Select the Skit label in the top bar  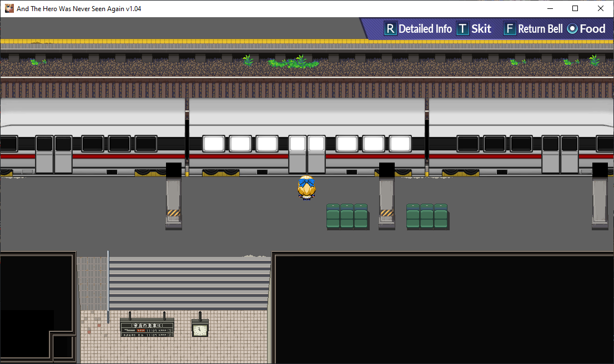[481, 29]
